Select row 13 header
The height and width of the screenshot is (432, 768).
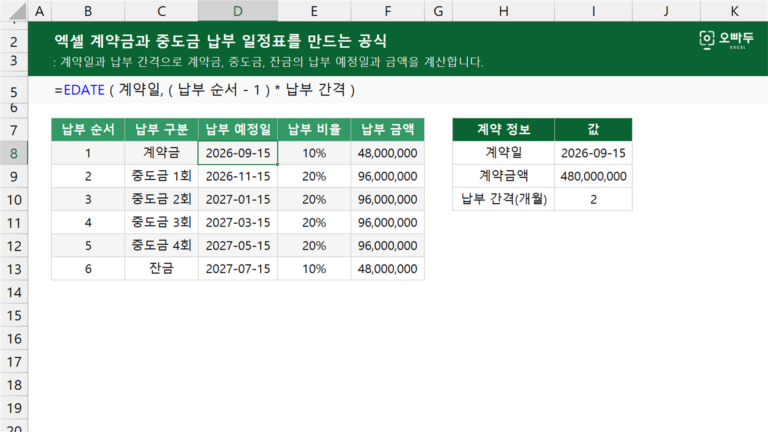coord(14,269)
